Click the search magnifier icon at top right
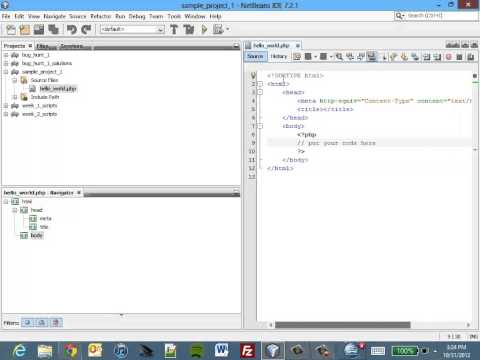 tap(399, 16)
